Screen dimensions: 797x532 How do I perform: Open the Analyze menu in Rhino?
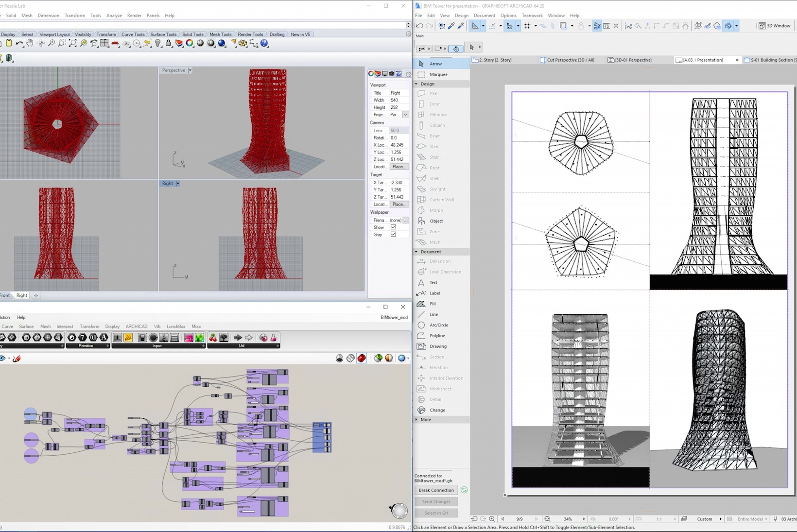pos(114,16)
